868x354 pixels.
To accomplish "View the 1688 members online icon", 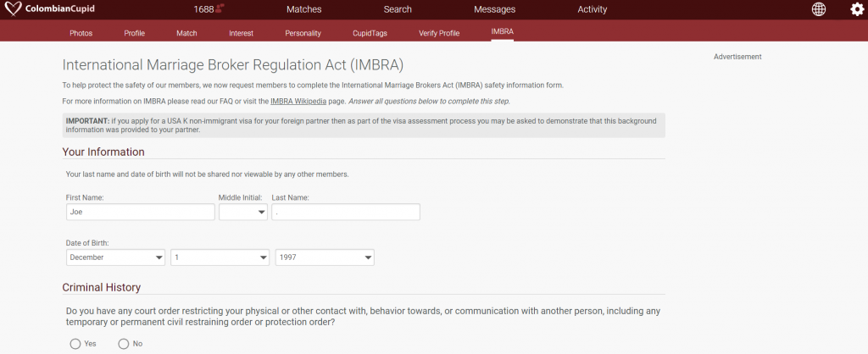I will point(209,9).
